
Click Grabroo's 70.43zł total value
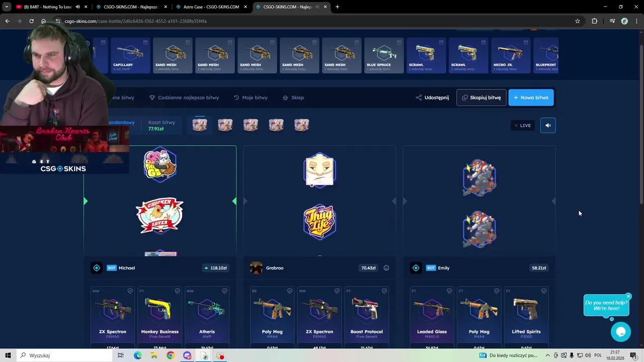[x=368, y=268]
